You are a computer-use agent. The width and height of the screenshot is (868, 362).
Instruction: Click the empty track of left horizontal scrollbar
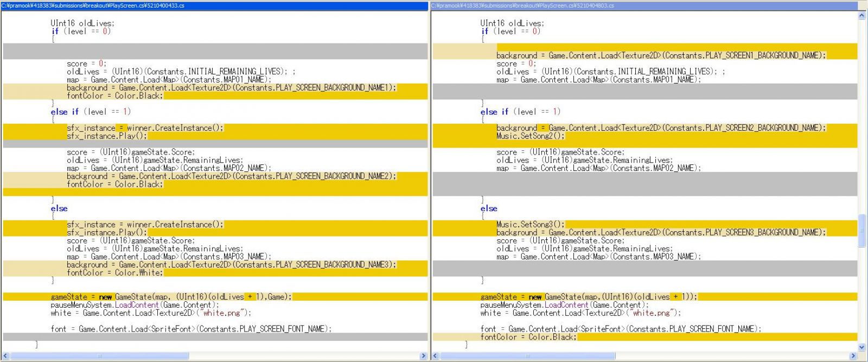click(x=304, y=356)
